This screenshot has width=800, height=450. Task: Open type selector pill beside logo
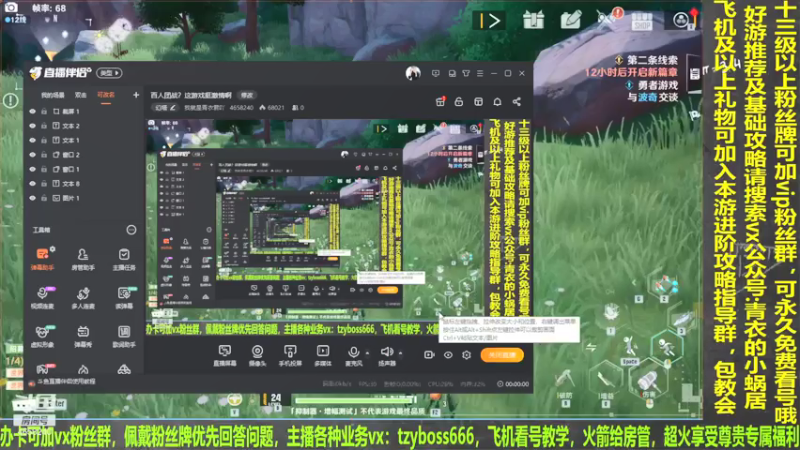109,73
